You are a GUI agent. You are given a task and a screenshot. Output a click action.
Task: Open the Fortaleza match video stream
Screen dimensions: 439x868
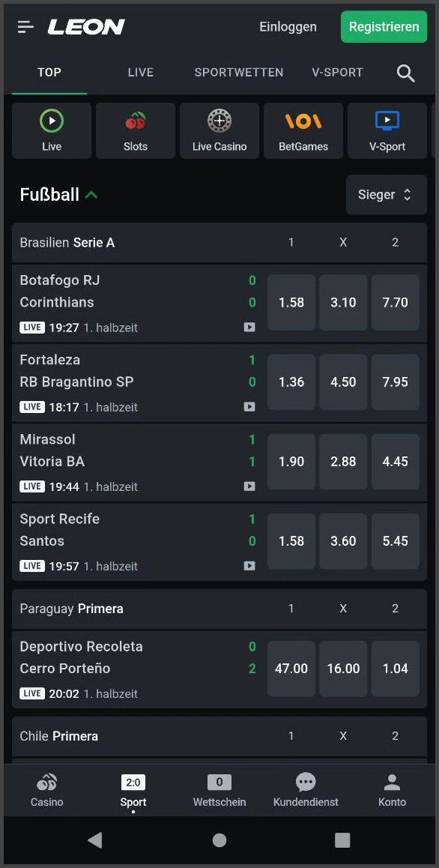tap(249, 407)
